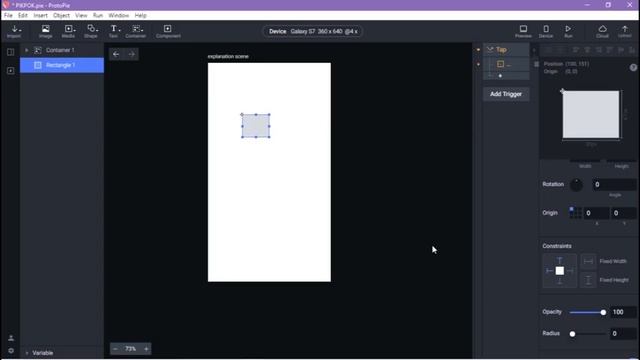Image resolution: width=640 pixels, height=360 pixels.
Task: Open the Edit menu
Action: pos(23,16)
